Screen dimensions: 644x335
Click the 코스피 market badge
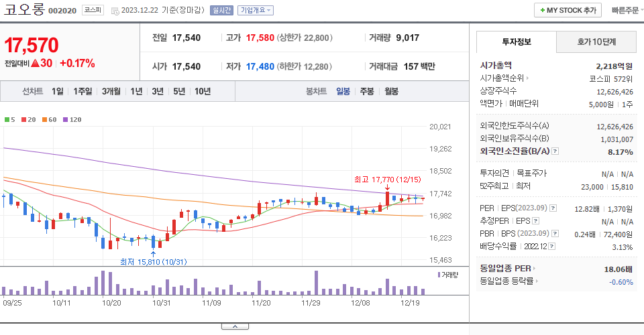coord(93,10)
